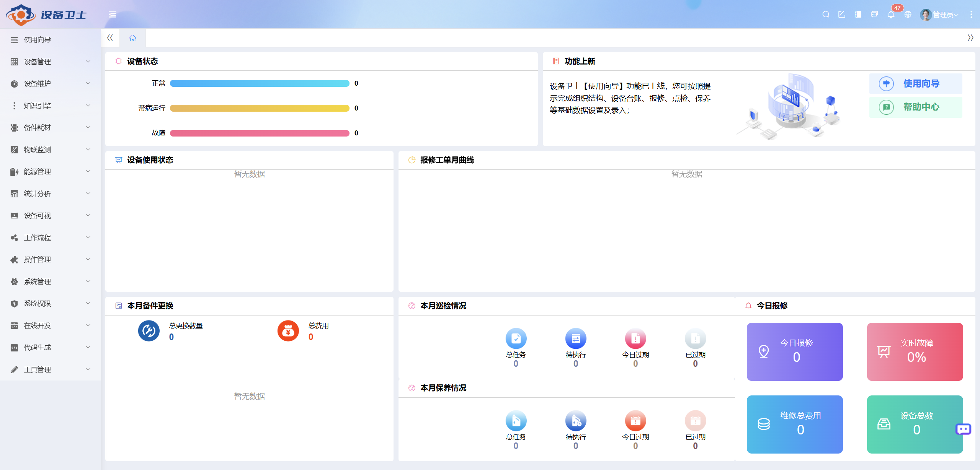Click the edit pencil icon in header
Image resolution: width=980 pixels, height=470 pixels.
coord(842,15)
